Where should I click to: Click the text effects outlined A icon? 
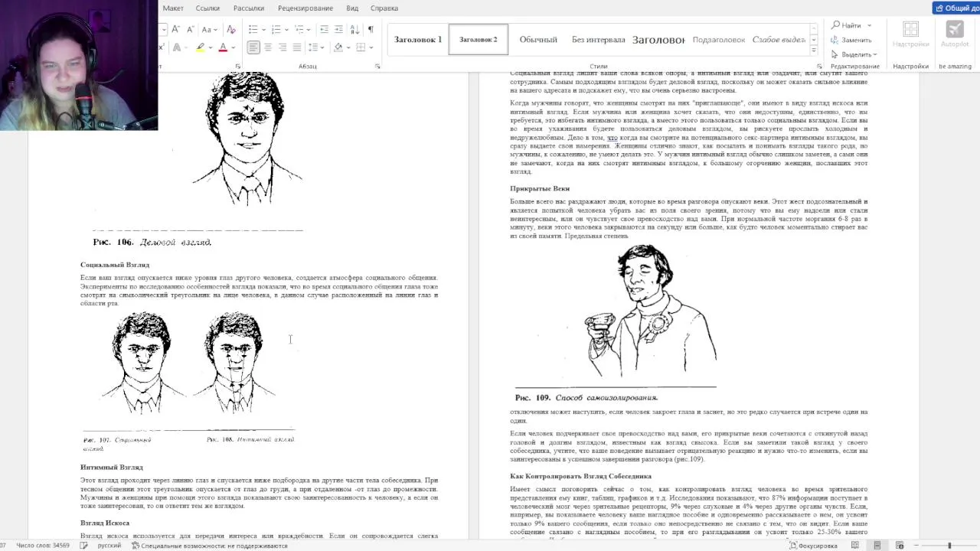(x=176, y=47)
